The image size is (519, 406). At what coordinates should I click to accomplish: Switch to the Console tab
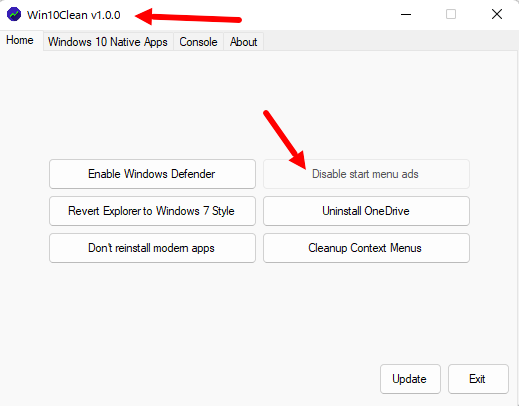pyautogui.click(x=198, y=42)
